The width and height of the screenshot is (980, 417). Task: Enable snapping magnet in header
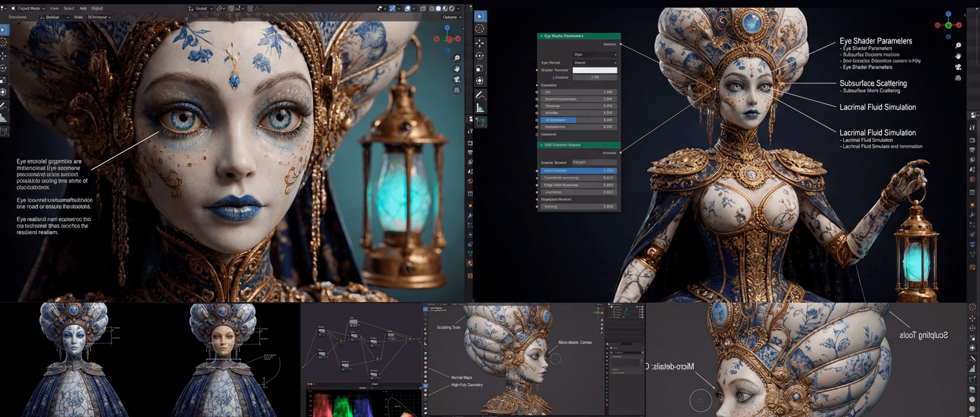click(x=232, y=9)
